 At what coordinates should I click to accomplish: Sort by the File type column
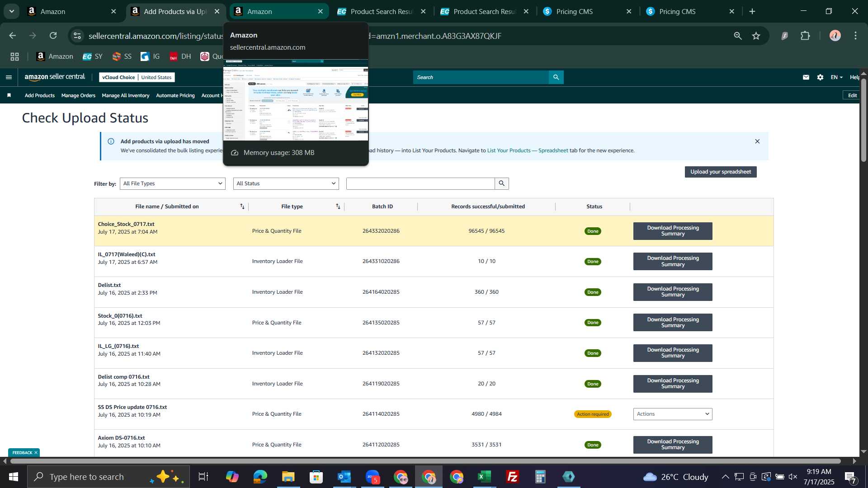[338, 206]
